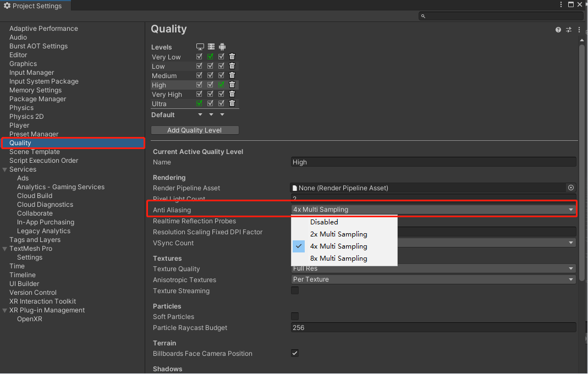The height and width of the screenshot is (374, 588).
Task: Open Default level dropdown for Android
Action: [222, 115]
